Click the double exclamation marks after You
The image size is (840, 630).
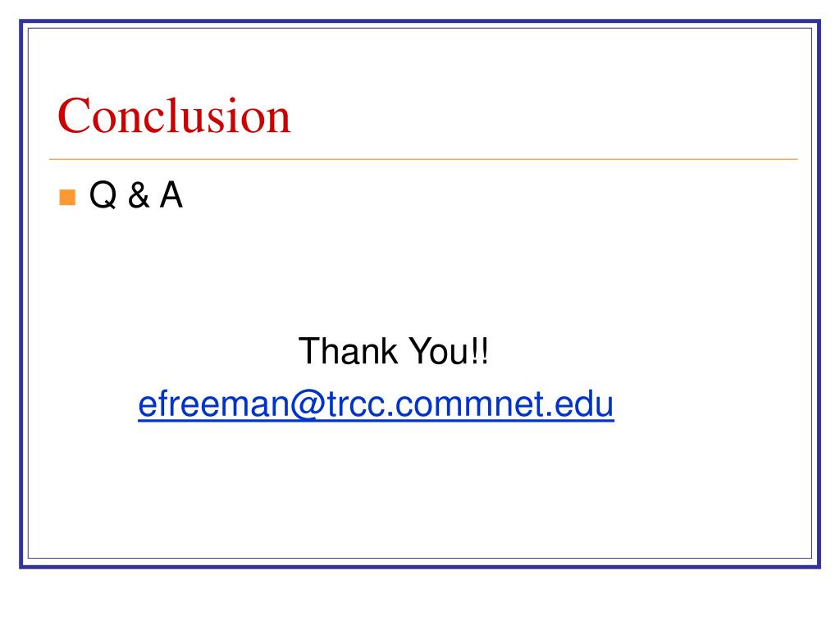pos(479,351)
